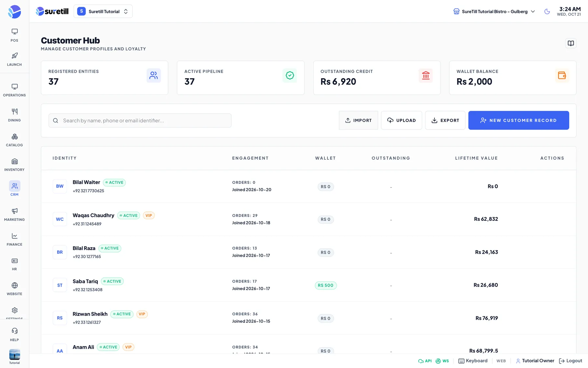Focus the customer search field

coord(140,120)
